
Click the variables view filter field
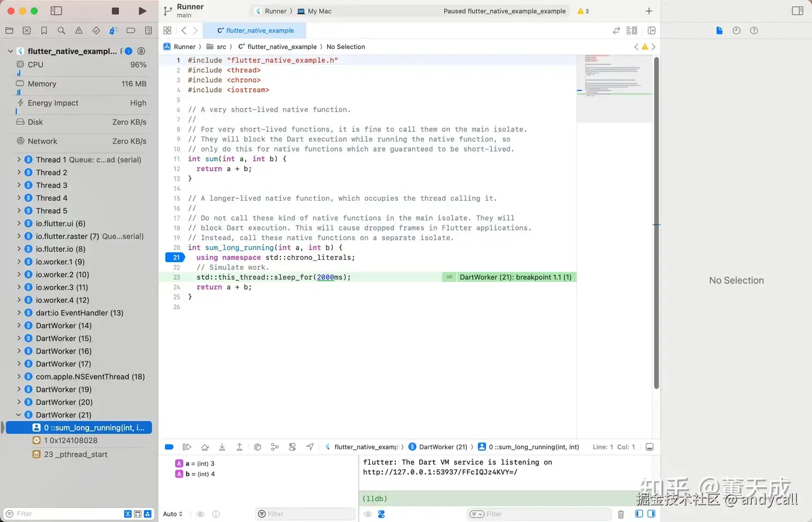[306, 514]
